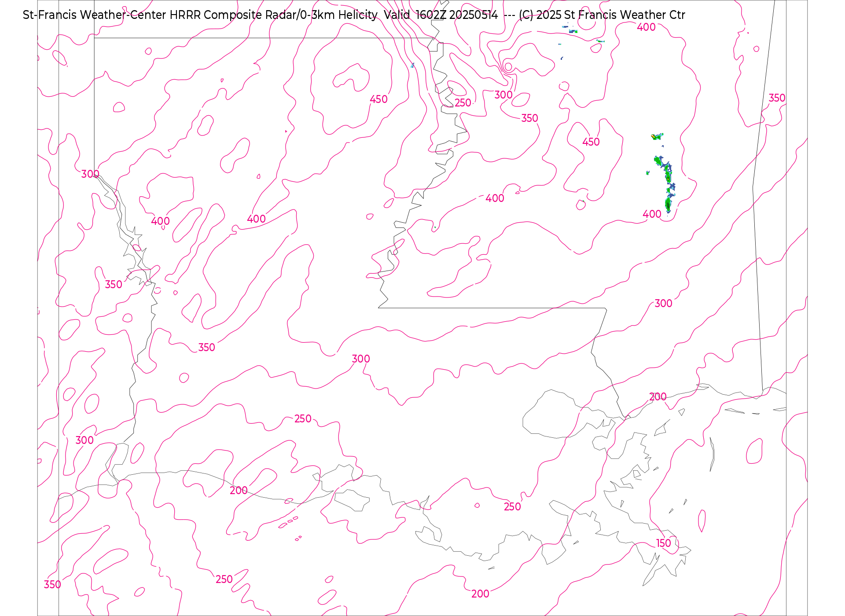Click the '150' helicity contour label
The image size is (845, 616).
click(x=663, y=543)
